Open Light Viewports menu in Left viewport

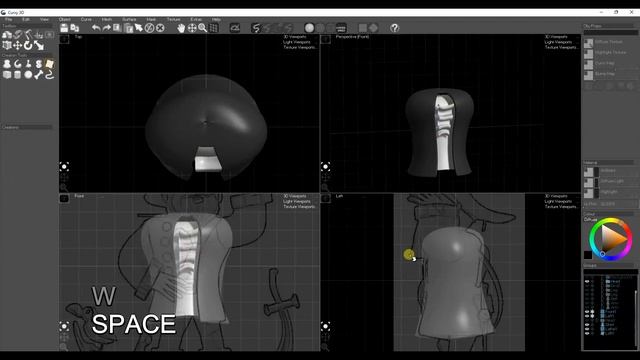558,201
